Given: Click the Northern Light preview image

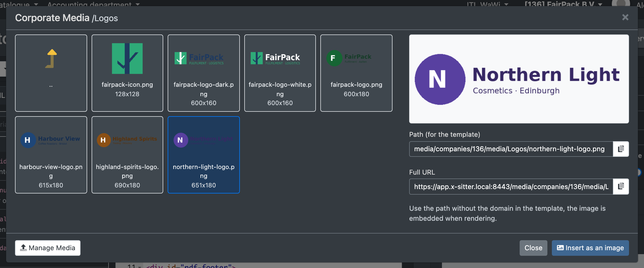Looking at the screenshot, I should pyautogui.click(x=519, y=79).
